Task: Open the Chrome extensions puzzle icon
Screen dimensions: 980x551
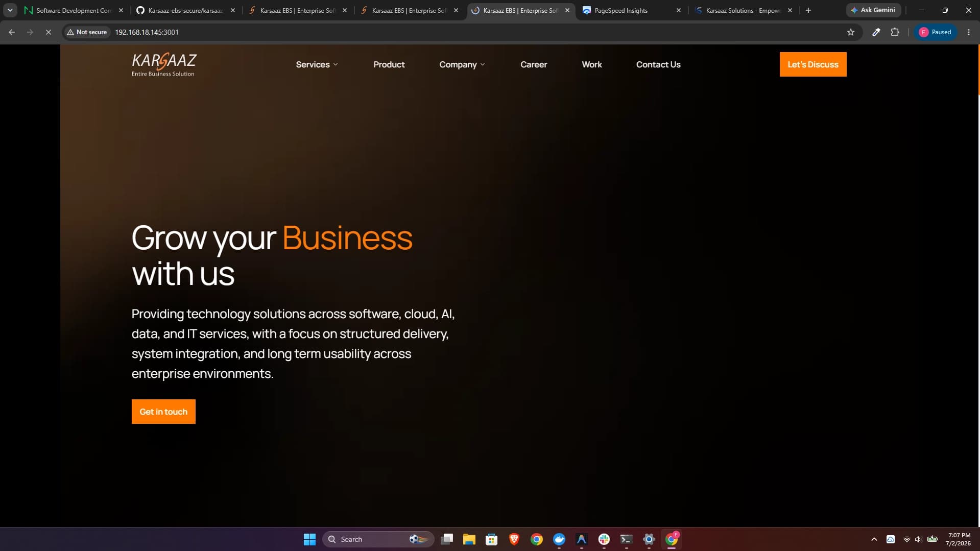Action: coord(895,32)
